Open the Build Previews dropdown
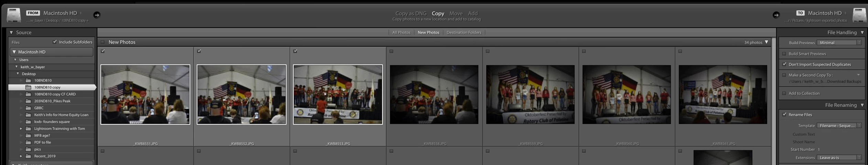 tap(839, 43)
